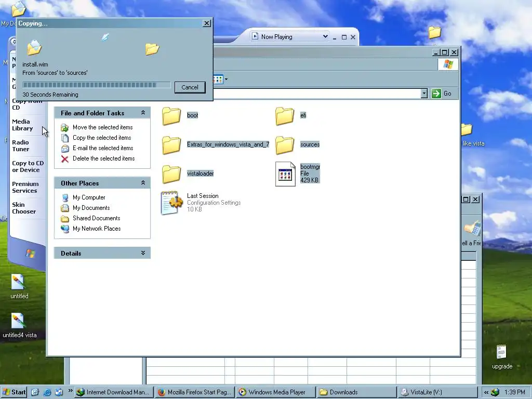Switch to Windows Media Player taskbar button

(276, 392)
